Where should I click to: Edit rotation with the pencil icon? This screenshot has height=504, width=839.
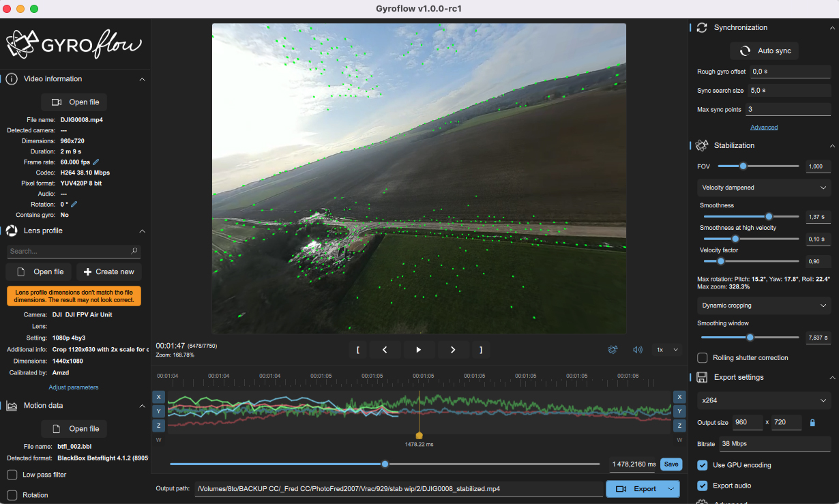(74, 204)
